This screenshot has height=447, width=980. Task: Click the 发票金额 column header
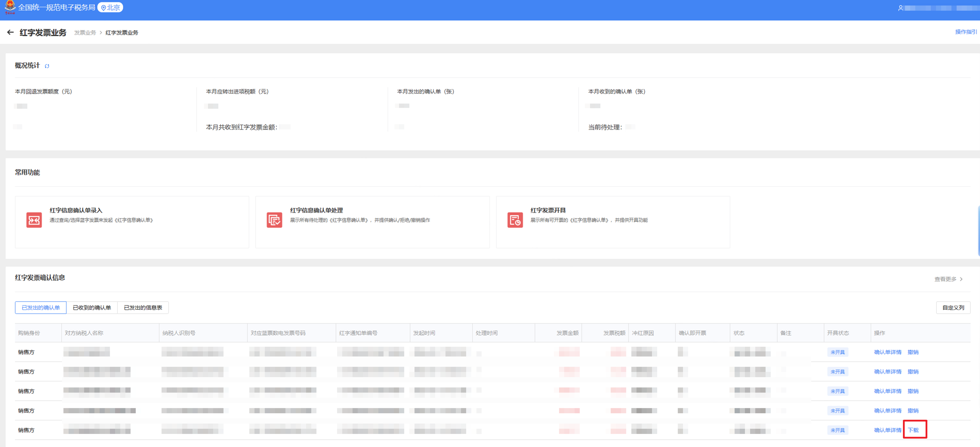567,333
